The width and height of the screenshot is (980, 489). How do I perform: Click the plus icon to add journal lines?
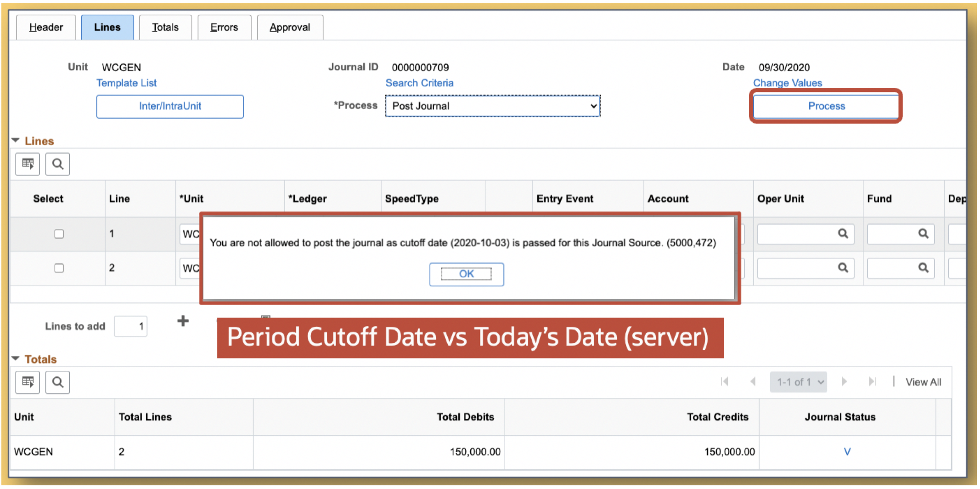[x=183, y=321]
